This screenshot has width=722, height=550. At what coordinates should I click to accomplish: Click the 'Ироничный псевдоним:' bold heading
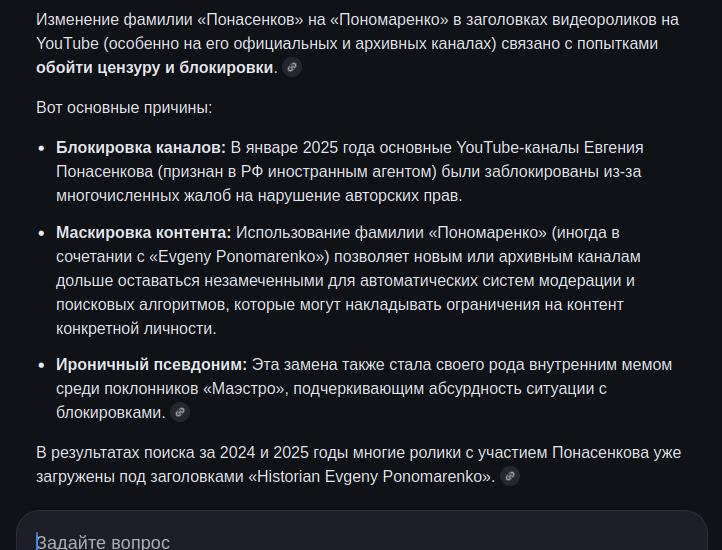[x=151, y=365]
